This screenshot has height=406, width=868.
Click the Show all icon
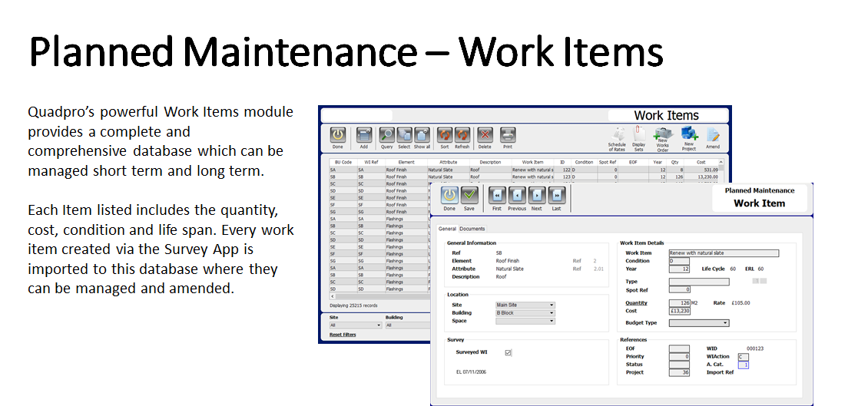click(422, 136)
